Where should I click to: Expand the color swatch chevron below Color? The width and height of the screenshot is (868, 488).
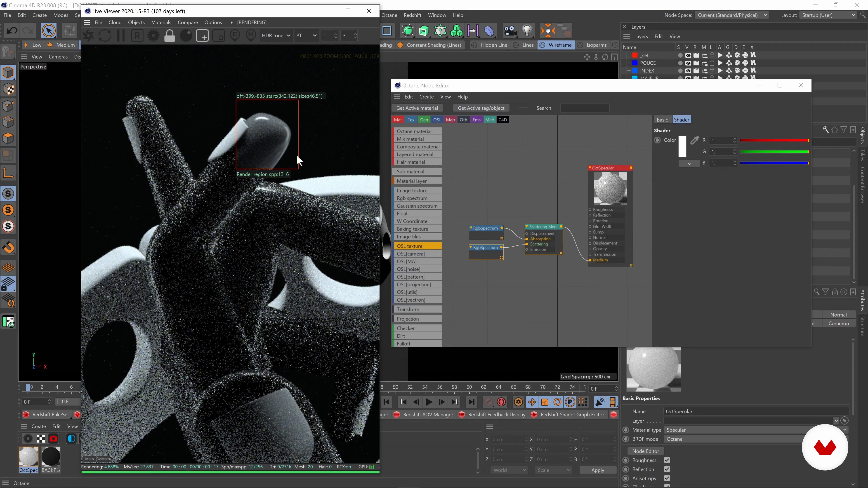point(689,164)
